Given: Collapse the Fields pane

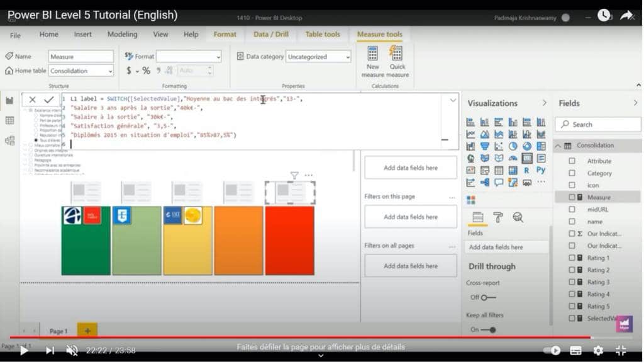Looking at the screenshot, I should tap(635, 103).
